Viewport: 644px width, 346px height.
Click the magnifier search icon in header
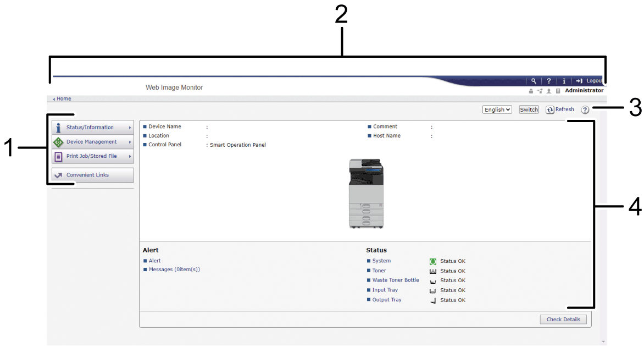[533, 81]
